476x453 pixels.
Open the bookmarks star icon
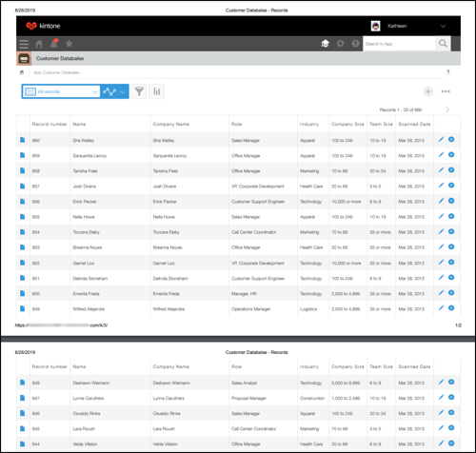point(69,44)
